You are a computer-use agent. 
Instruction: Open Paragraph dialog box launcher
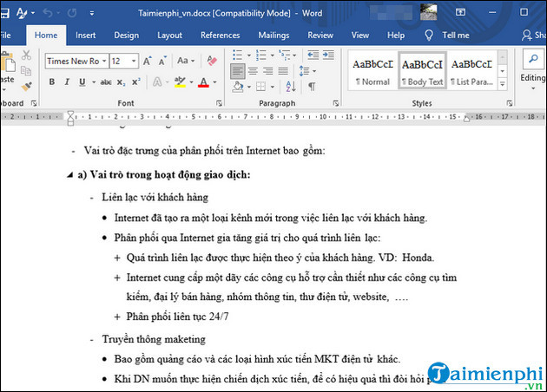(336, 103)
